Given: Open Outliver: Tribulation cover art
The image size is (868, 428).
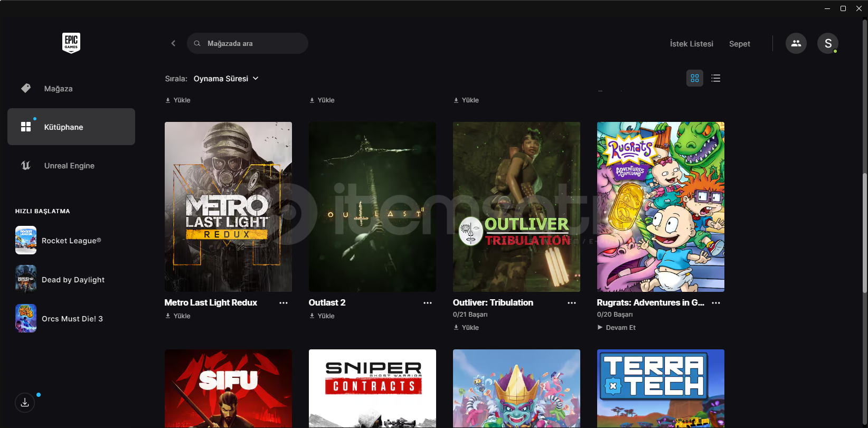Looking at the screenshot, I should click(516, 207).
